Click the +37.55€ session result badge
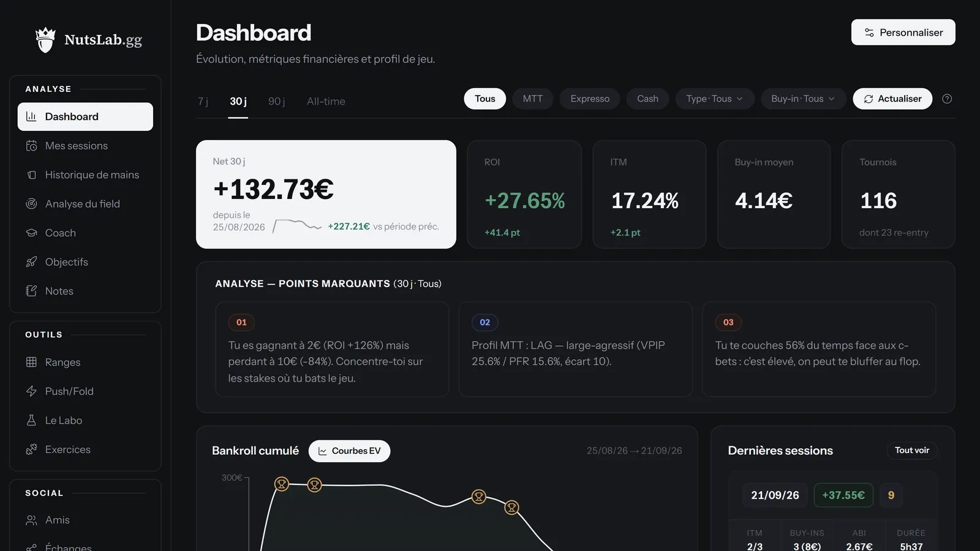 pyautogui.click(x=843, y=495)
